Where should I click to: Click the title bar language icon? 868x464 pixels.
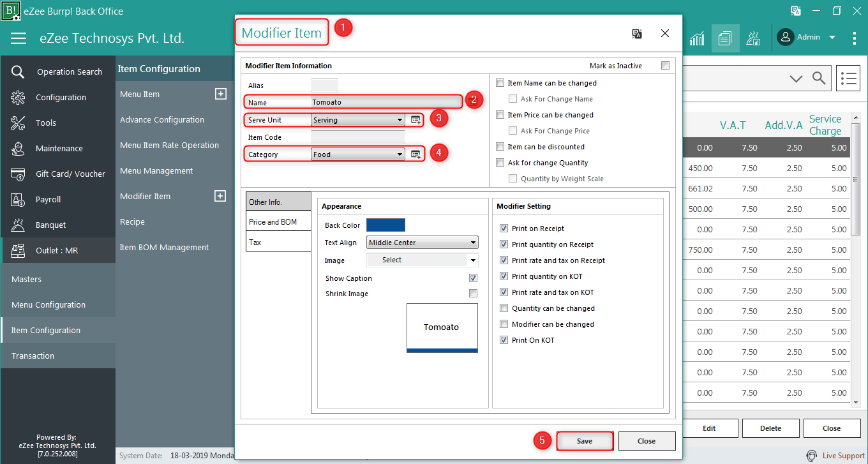click(796, 11)
